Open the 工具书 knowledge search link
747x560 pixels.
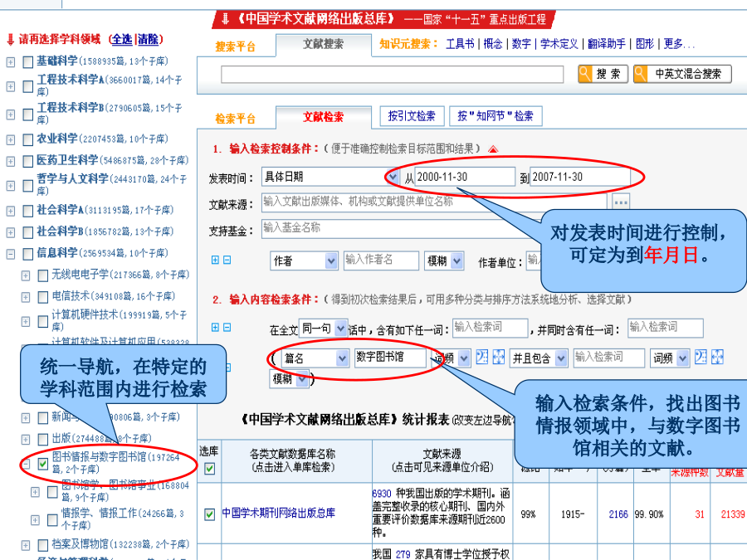coord(460,44)
